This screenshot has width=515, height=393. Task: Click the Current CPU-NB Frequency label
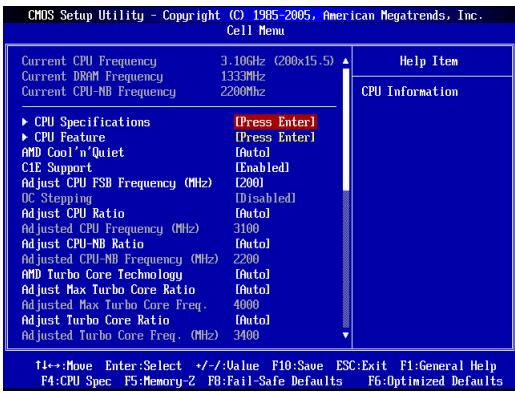99,92
